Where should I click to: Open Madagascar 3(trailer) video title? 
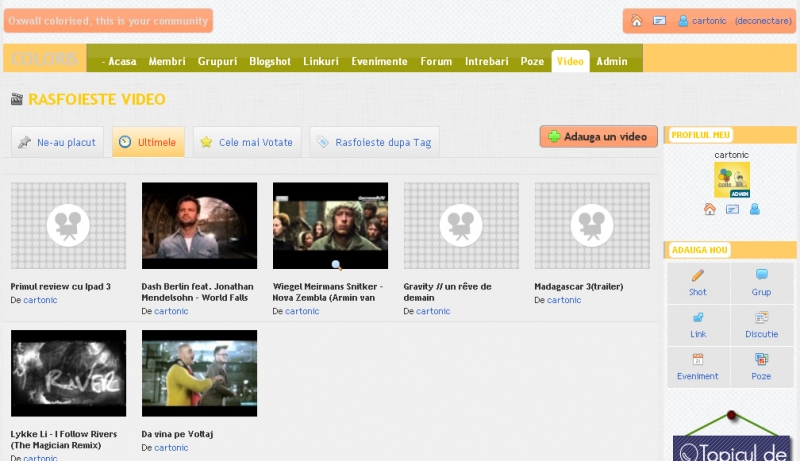pyautogui.click(x=573, y=286)
